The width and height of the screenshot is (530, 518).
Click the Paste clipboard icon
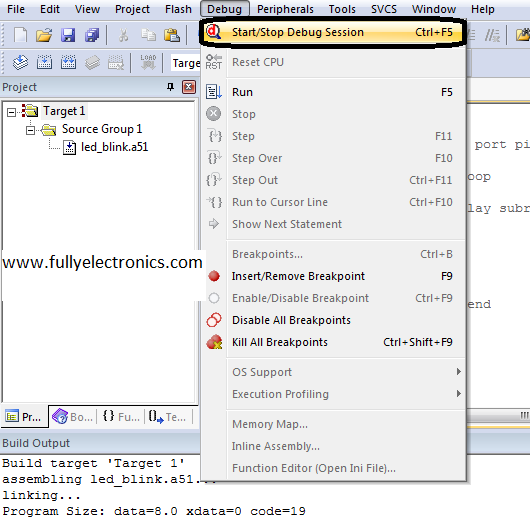click(x=172, y=35)
